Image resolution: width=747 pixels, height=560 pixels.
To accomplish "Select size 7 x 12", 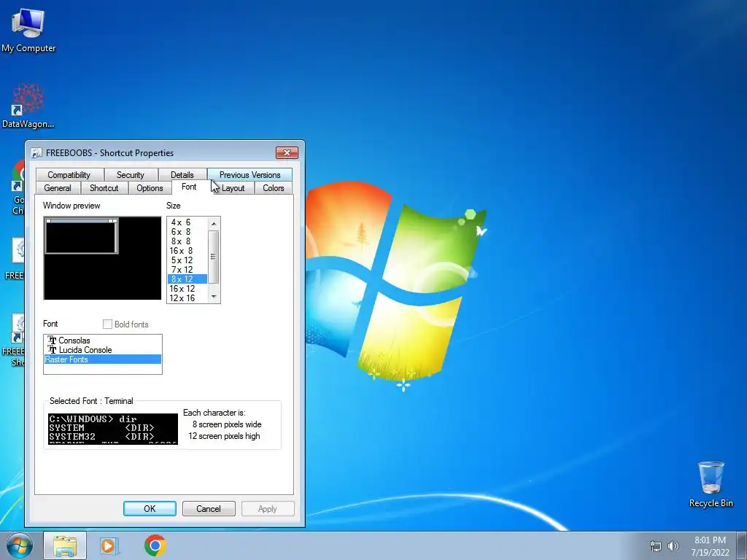I will [187, 270].
